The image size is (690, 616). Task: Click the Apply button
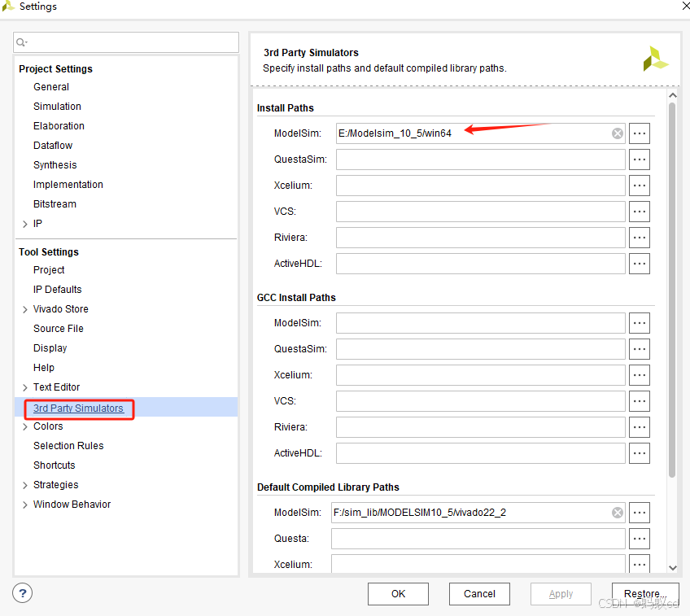(x=561, y=594)
